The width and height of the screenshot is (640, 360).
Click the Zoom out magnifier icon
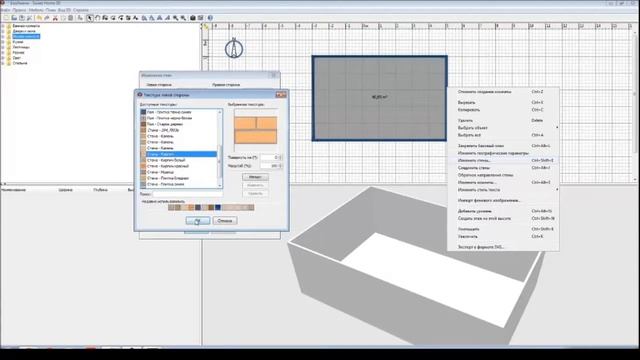click(x=183, y=18)
